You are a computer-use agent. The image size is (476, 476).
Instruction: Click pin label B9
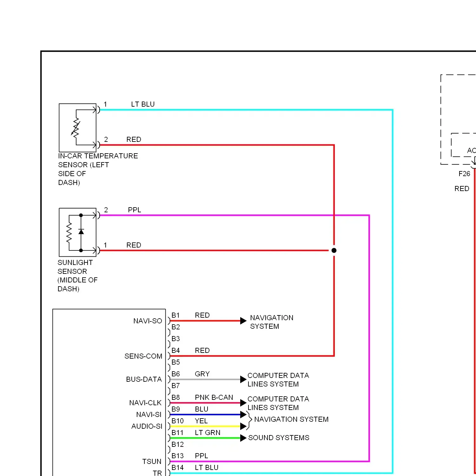pyautogui.click(x=175, y=409)
